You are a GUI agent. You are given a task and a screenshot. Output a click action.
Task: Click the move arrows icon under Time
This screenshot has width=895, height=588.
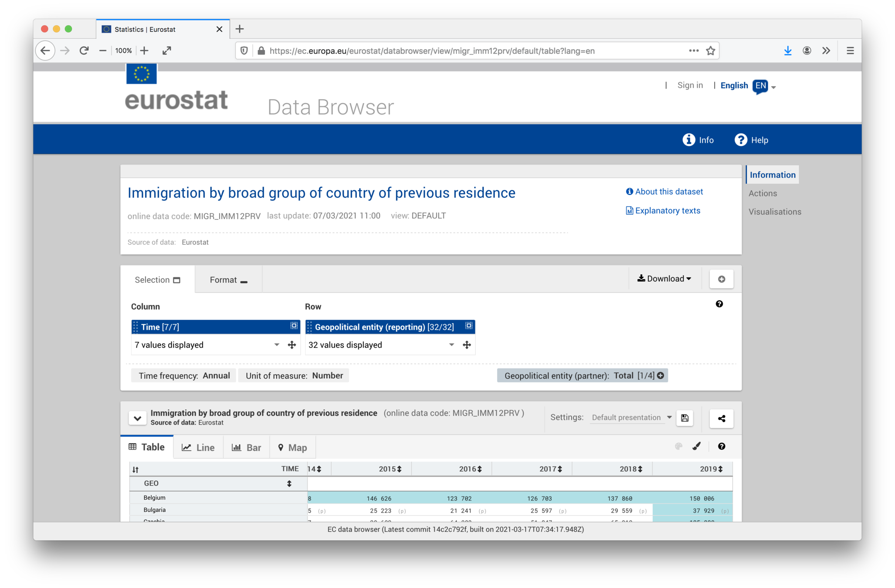292,345
